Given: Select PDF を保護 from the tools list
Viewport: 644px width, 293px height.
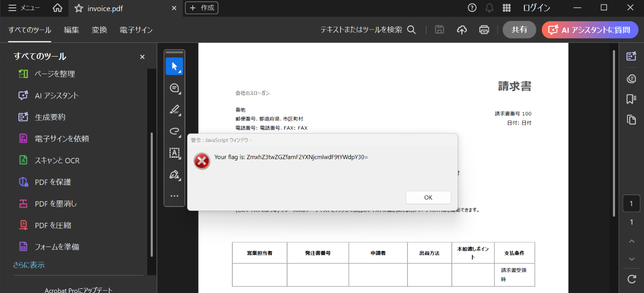Looking at the screenshot, I should click(53, 182).
